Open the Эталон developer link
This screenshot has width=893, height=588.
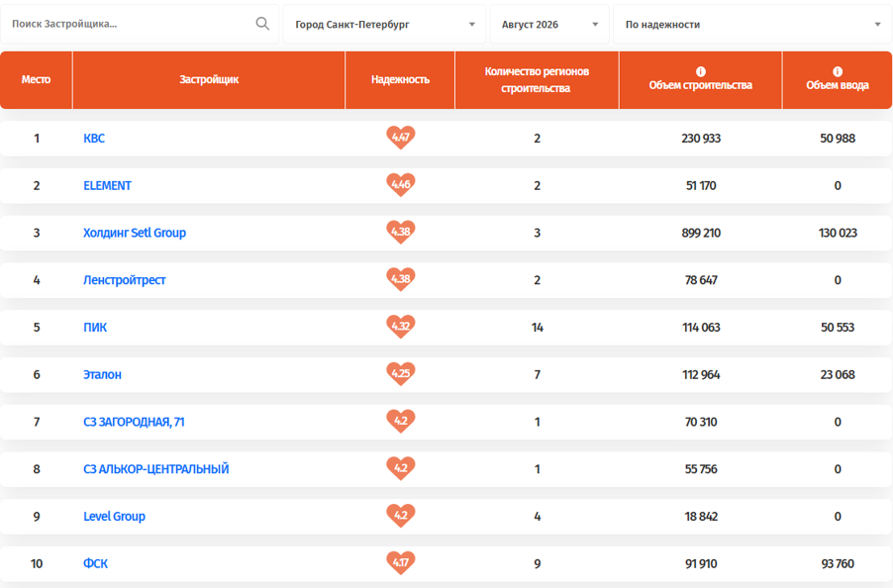coord(103,374)
